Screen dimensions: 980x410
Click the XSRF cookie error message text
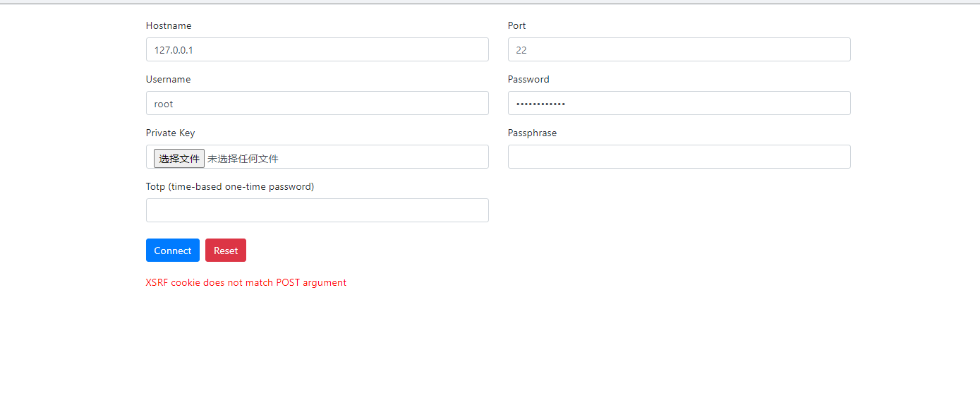(x=246, y=282)
